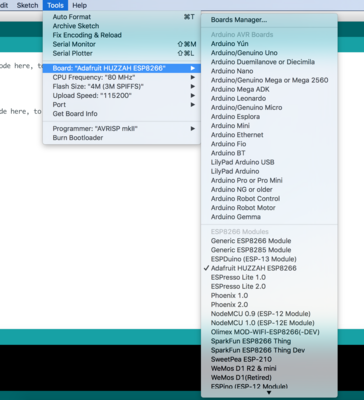Choose NodeMCU 0.9 (ESP-12 Module)
Viewport: 364px width, 400px height.
(x=269, y=314)
